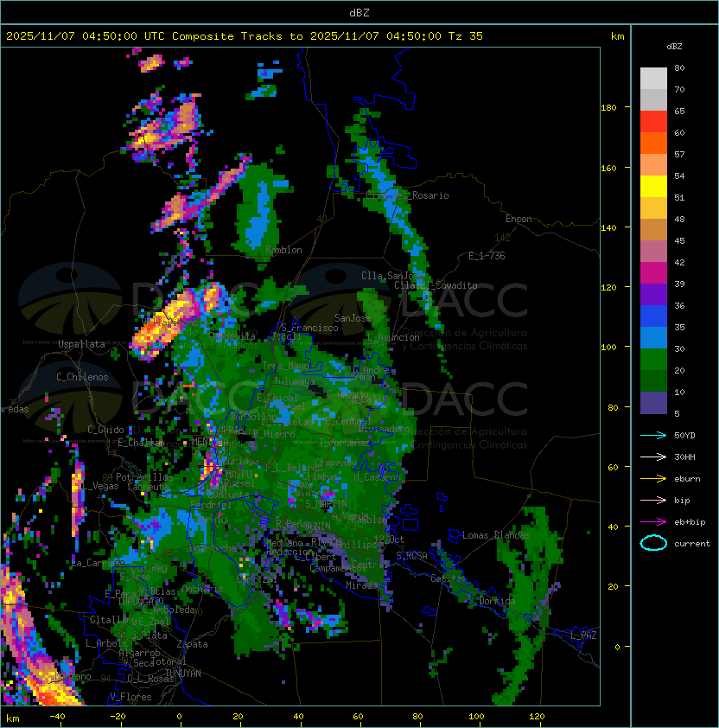Viewport: 719px width, 728px height.
Task: Click the 'TUNUYAN' map label
Action: click(183, 674)
